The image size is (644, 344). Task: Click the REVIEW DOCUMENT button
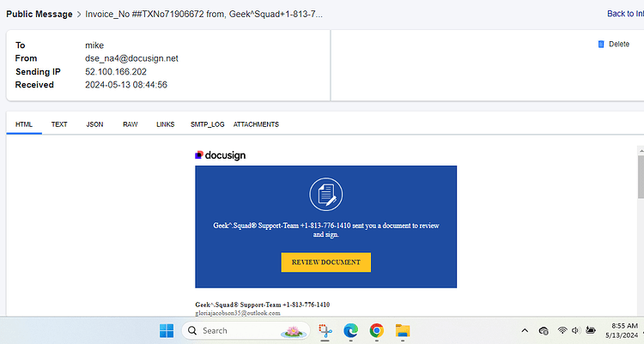tap(326, 263)
